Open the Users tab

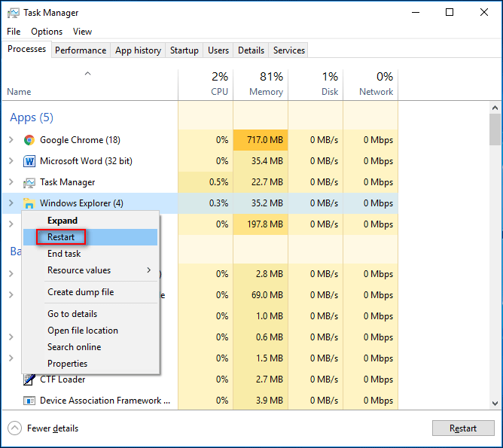218,50
